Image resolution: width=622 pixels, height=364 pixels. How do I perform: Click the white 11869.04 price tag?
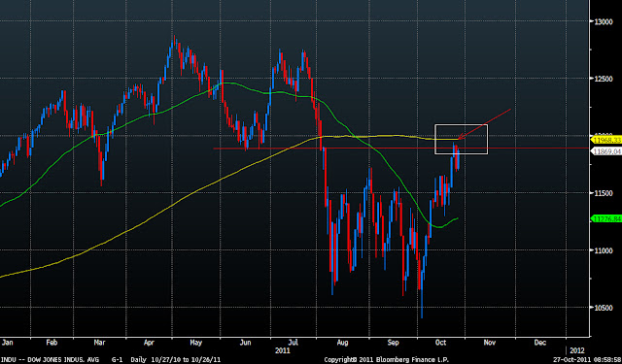tap(605, 151)
